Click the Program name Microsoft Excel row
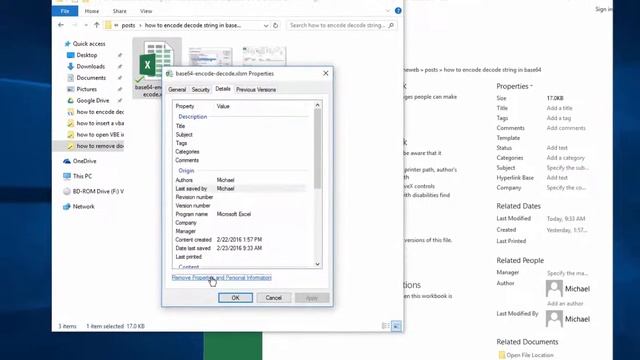Image resolution: width=640 pixels, height=360 pixels. click(x=240, y=214)
